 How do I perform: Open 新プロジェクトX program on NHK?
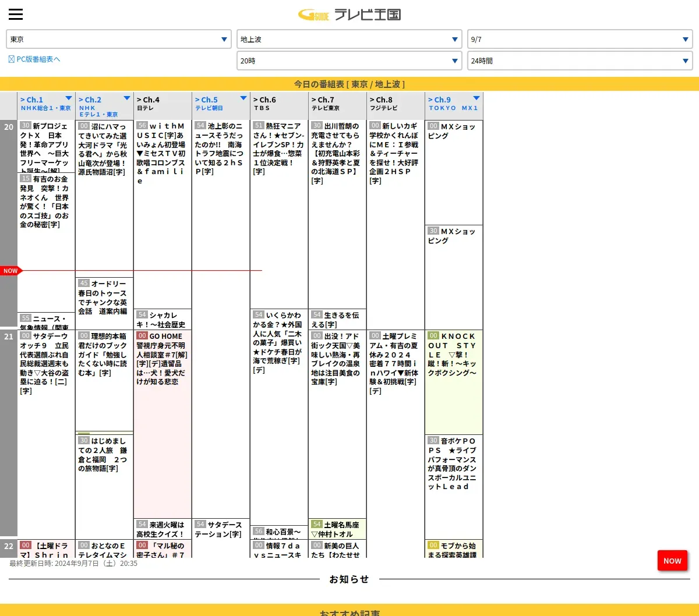point(46,146)
